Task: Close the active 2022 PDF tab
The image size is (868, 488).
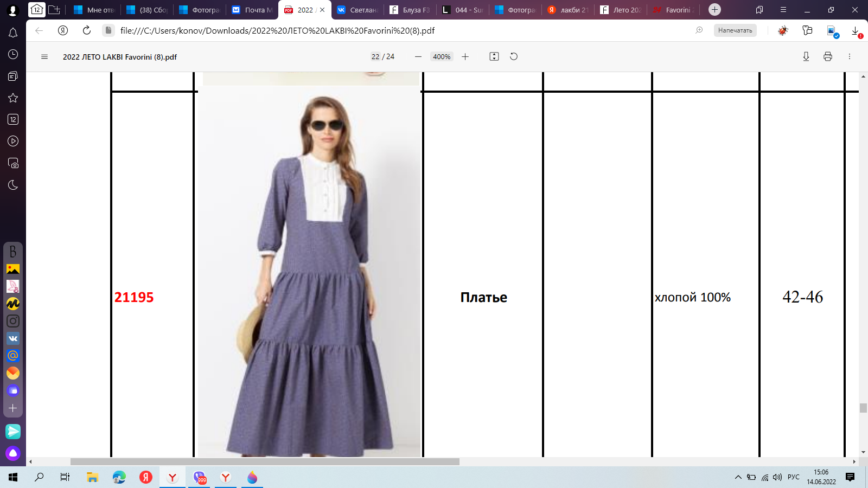Action: tap(322, 10)
